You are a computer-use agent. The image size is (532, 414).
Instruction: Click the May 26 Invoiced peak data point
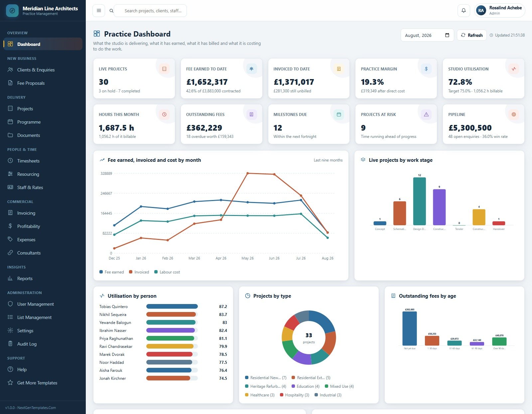click(x=247, y=173)
